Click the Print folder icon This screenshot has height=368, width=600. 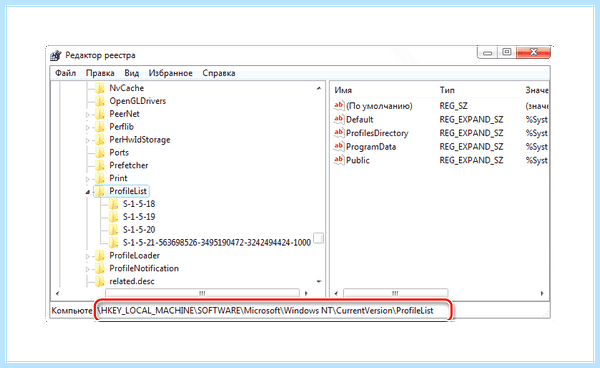100,178
